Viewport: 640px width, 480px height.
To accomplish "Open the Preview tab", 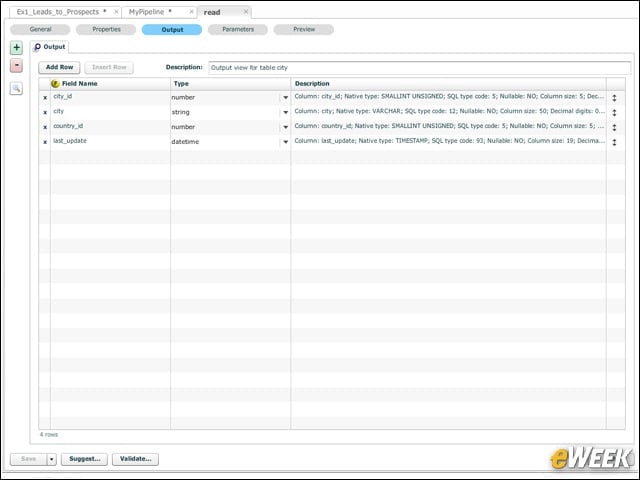I will 304,29.
